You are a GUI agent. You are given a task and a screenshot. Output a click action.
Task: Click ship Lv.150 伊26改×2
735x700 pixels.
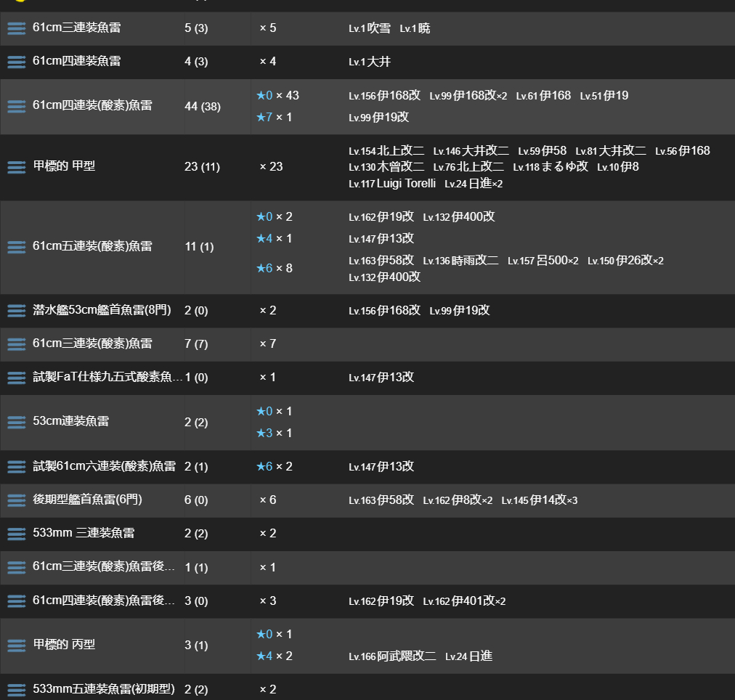click(x=625, y=261)
